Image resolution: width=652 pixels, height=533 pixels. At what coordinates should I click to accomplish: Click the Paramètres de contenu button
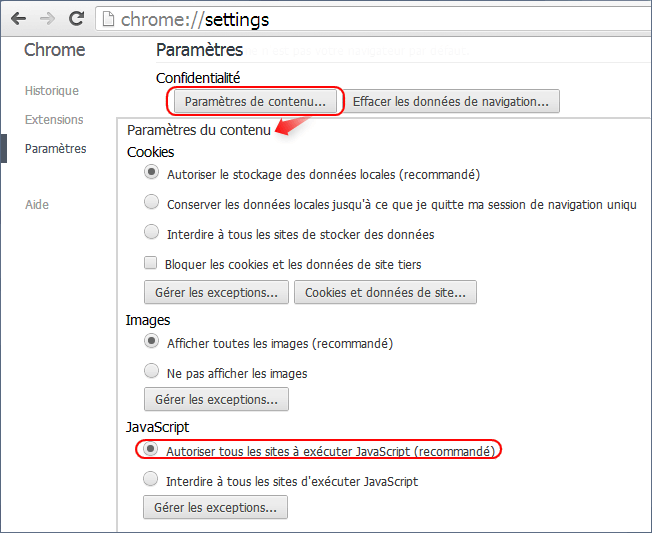pyautogui.click(x=255, y=101)
